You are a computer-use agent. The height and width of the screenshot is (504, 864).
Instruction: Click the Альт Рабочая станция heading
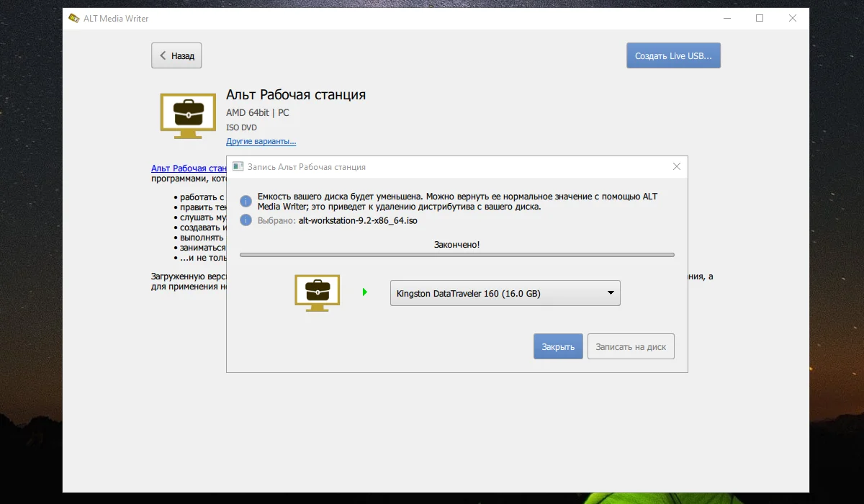[296, 95]
